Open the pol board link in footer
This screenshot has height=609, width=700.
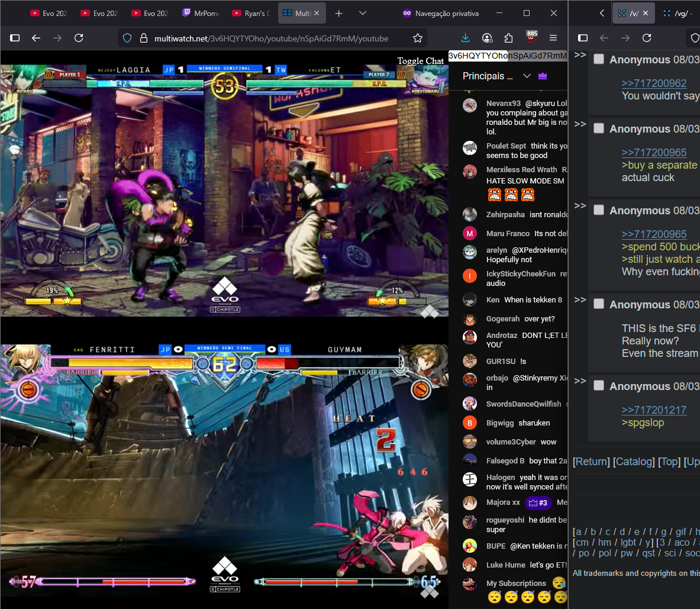coord(605,553)
